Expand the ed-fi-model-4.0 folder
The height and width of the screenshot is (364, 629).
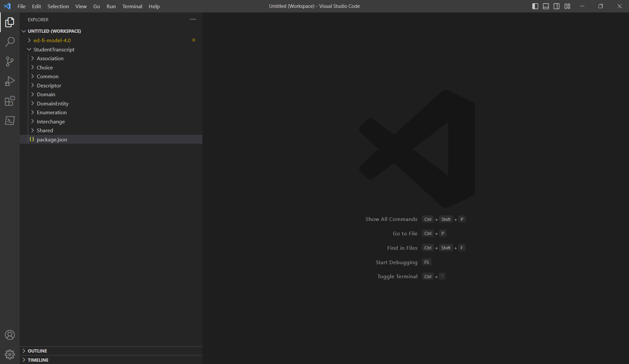click(111, 40)
